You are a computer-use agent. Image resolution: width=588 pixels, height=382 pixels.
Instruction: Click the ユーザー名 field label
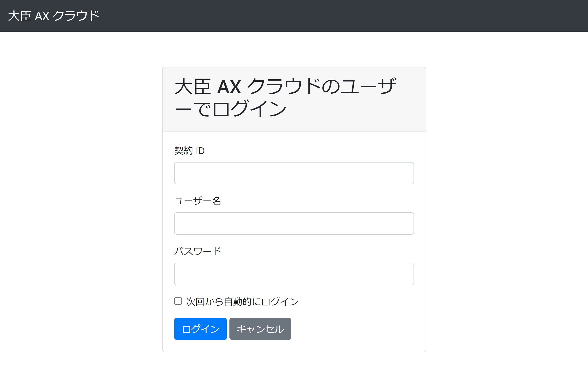click(197, 201)
